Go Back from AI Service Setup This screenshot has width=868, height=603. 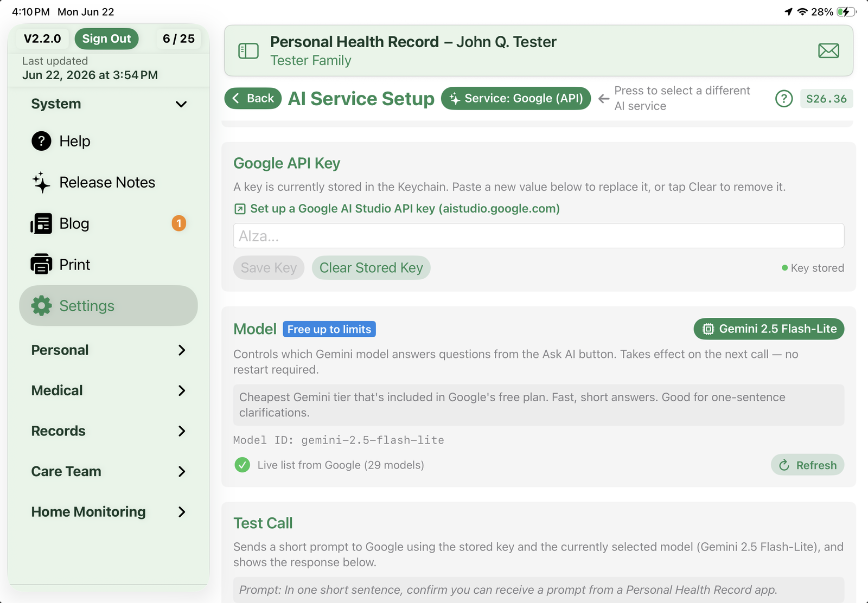tap(253, 99)
